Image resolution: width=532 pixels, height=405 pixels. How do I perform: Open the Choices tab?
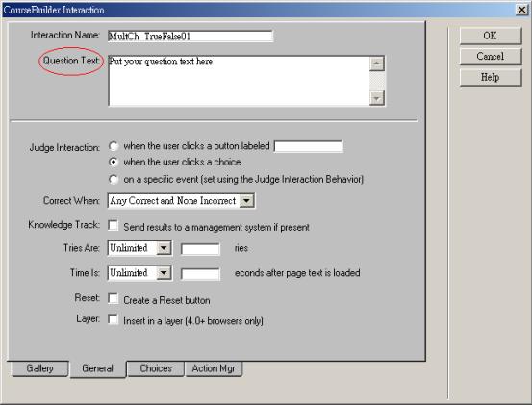[156, 368]
